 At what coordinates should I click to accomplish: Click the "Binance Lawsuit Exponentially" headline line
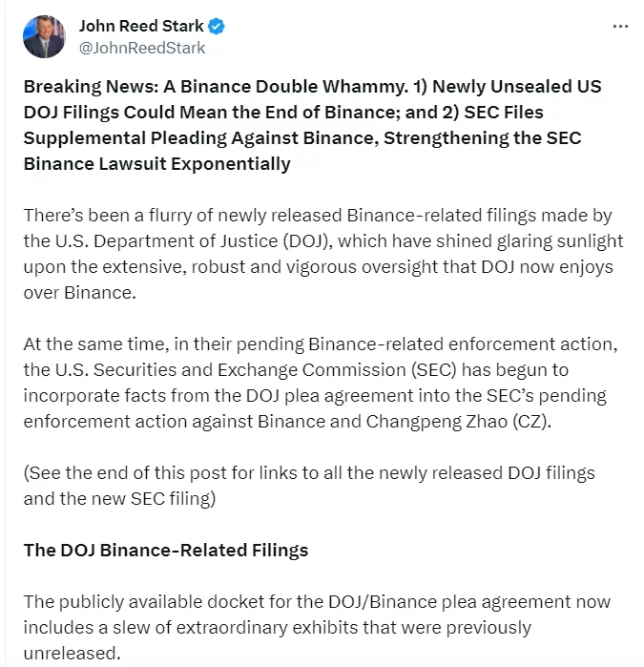tap(157, 164)
